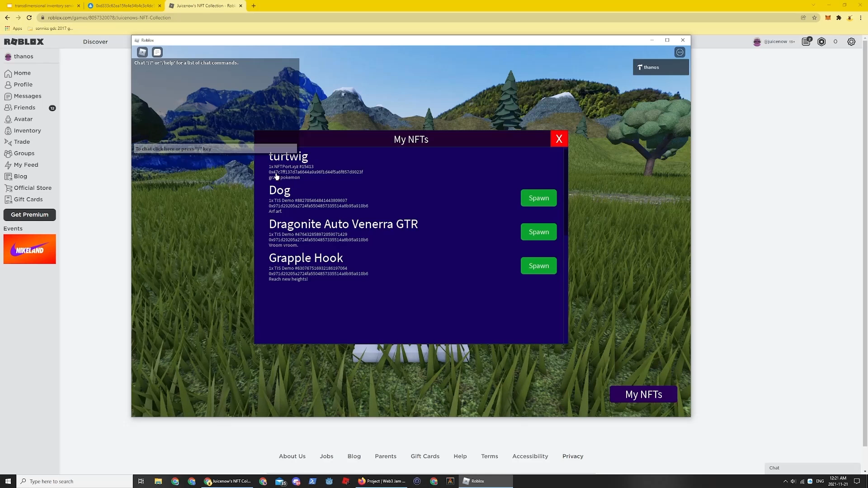Viewport: 868px width, 488px height.
Task: Click the browser address bar URL
Action: click(109, 18)
